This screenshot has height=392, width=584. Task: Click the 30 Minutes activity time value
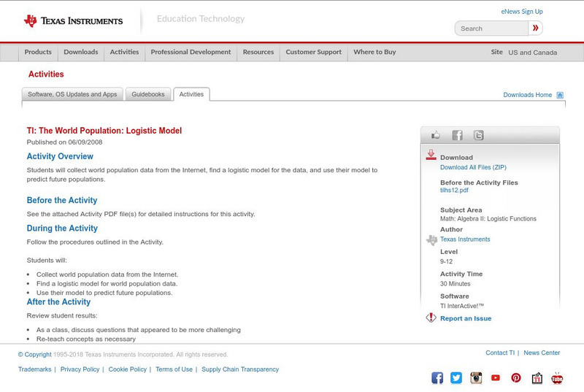(455, 284)
